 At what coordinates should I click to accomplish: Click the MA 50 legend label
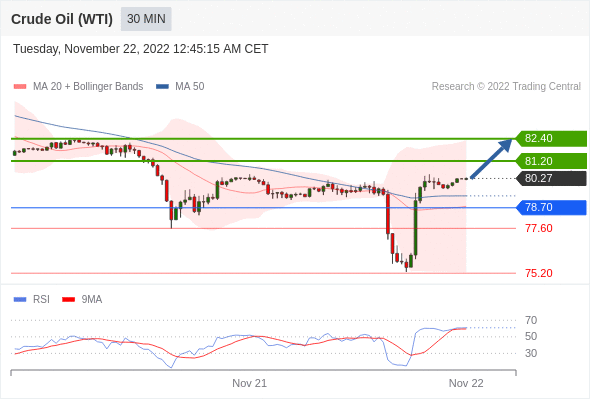pyautogui.click(x=190, y=87)
